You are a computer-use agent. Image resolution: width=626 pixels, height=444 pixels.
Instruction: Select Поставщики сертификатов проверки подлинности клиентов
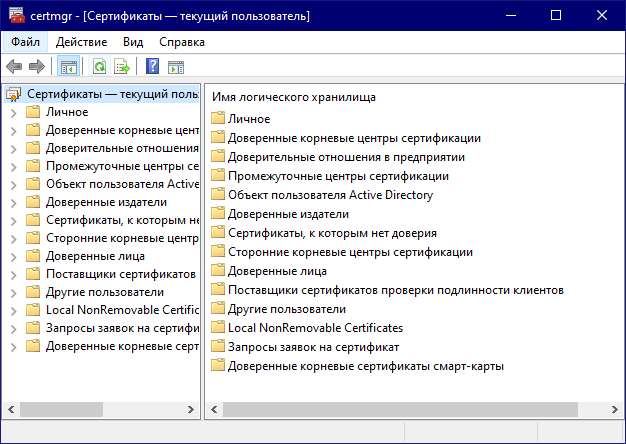coord(396,290)
